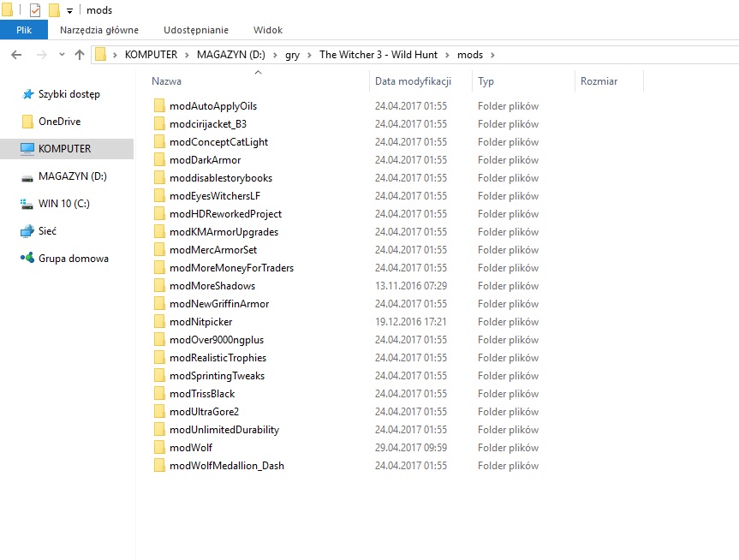The height and width of the screenshot is (560, 739).
Task: Go up one folder level arrow
Action: (79, 55)
